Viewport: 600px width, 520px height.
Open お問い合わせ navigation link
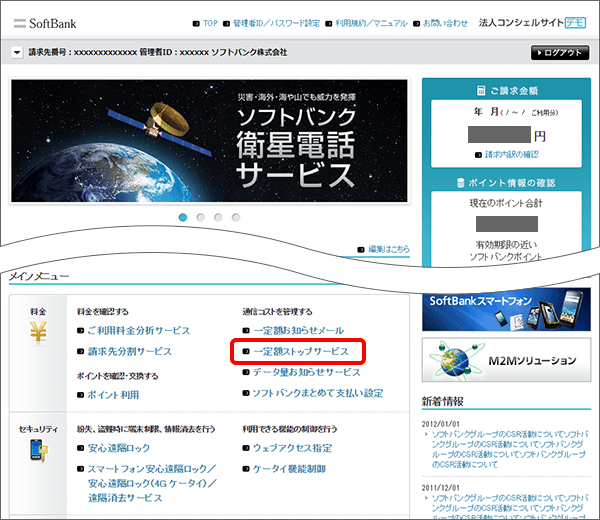[x=445, y=23]
